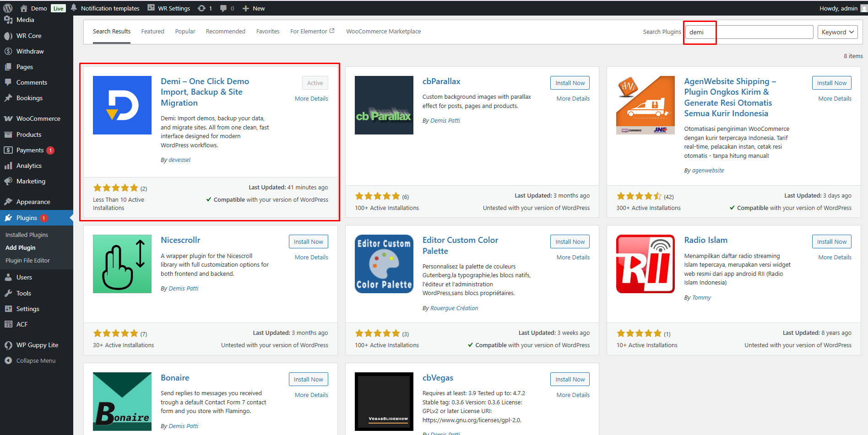The width and height of the screenshot is (868, 435).
Task: Click the comments bubble icon in admin bar
Action: click(x=223, y=8)
